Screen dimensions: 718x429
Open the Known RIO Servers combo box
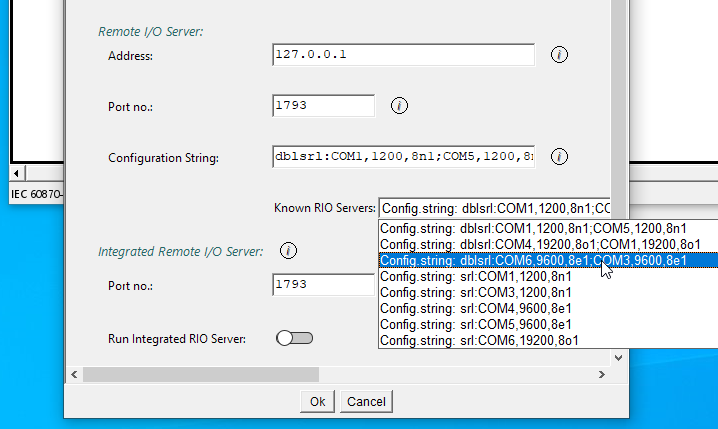click(494, 208)
